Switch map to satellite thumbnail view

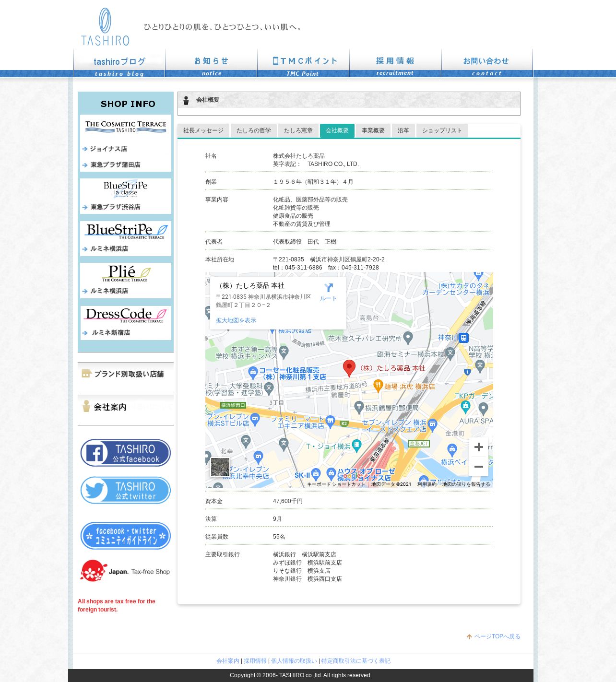pos(220,467)
